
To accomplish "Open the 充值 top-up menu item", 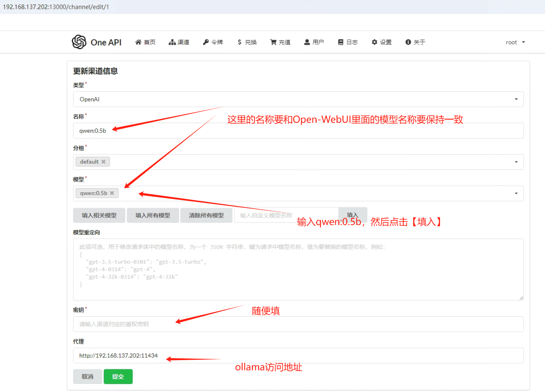I will click(x=280, y=42).
